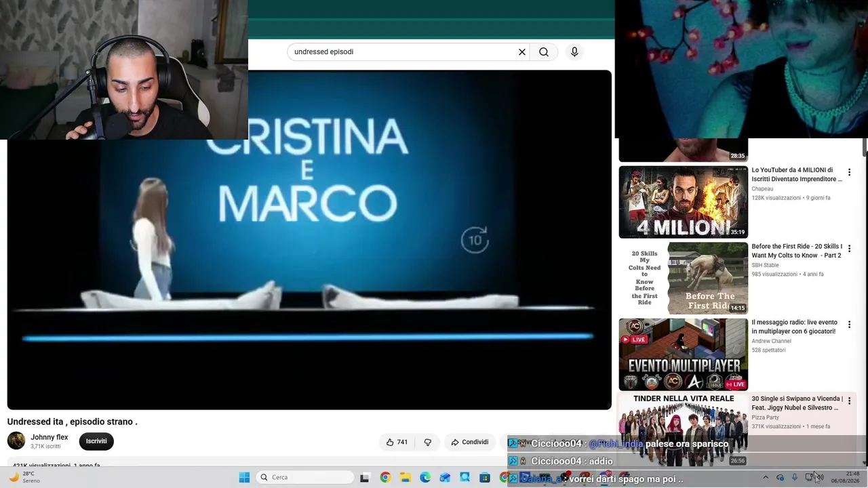Share the video via Condividi
The width and height of the screenshot is (868, 488).
(x=470, y=442)
